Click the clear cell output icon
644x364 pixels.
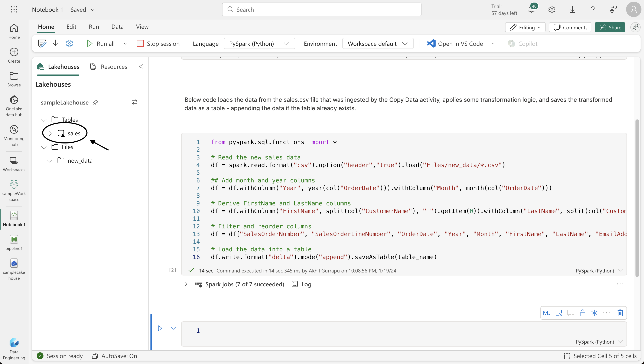559,313
